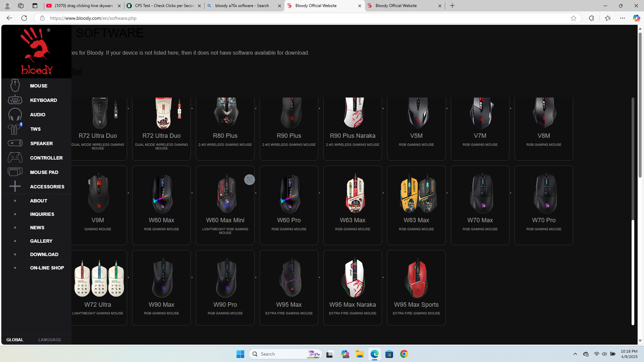The image size is (644, 362).
Task: Open the DOWNLOAD menu item
Action: pos(44,254)
